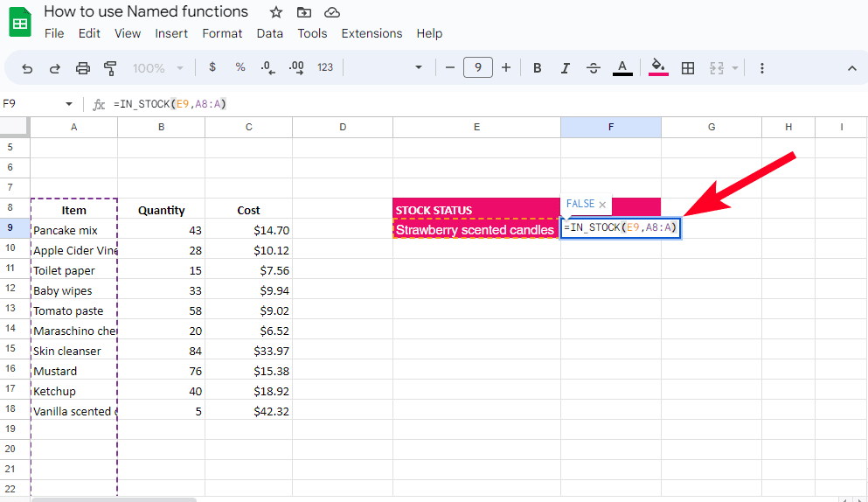Expand the 100% zoom dropdown
The image size is (868, 502).
157,68
